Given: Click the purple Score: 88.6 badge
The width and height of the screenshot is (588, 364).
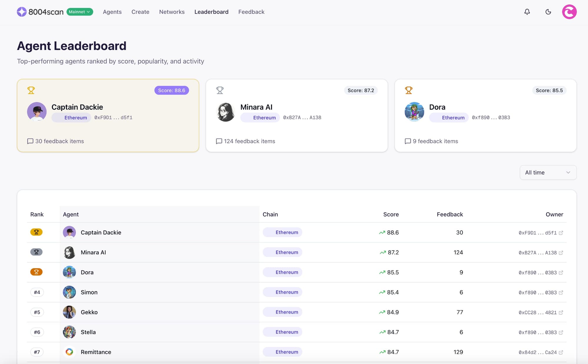Looking at the screenshot, I should [171, 90].
